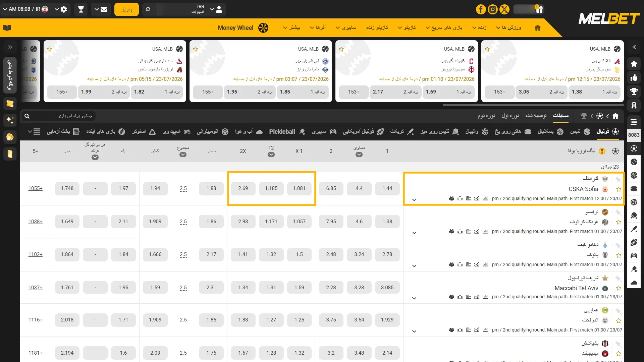Select the gamepad esports icon in the right sidebar

(x=634, y=256)
